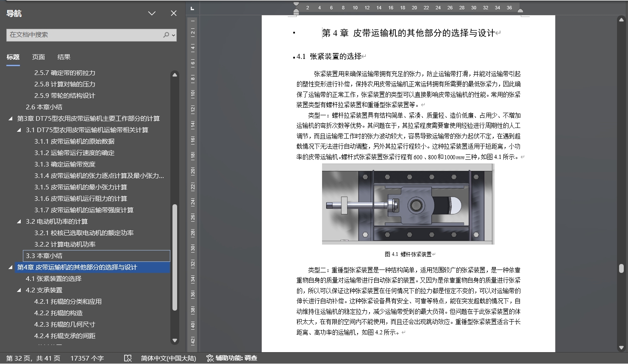Go to 4.1 张紧装置的选择
628x364 pixels.
54,279
